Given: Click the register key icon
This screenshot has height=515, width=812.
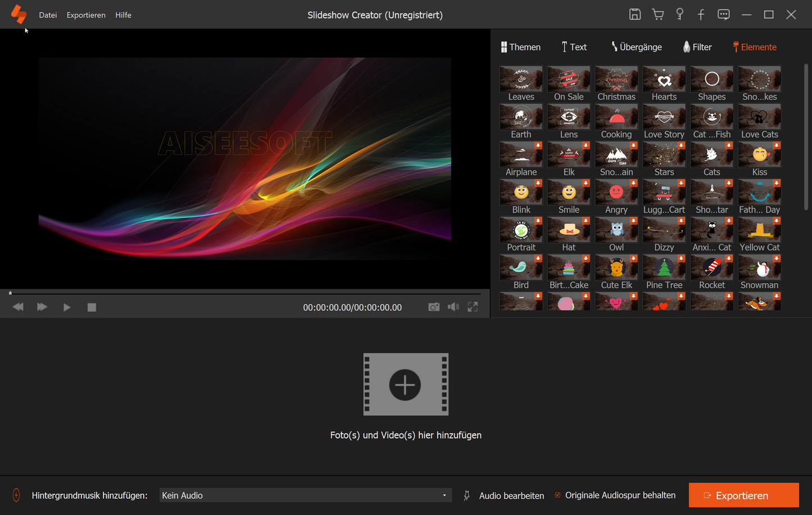Looking at the screenshot, I should coord(679,15).
